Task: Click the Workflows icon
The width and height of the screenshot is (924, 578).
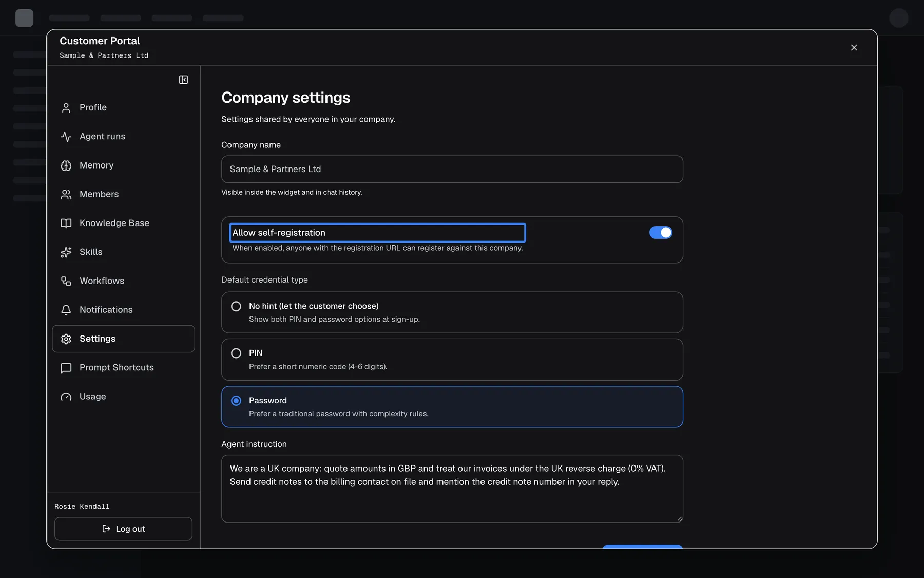Action: [66, 281]
